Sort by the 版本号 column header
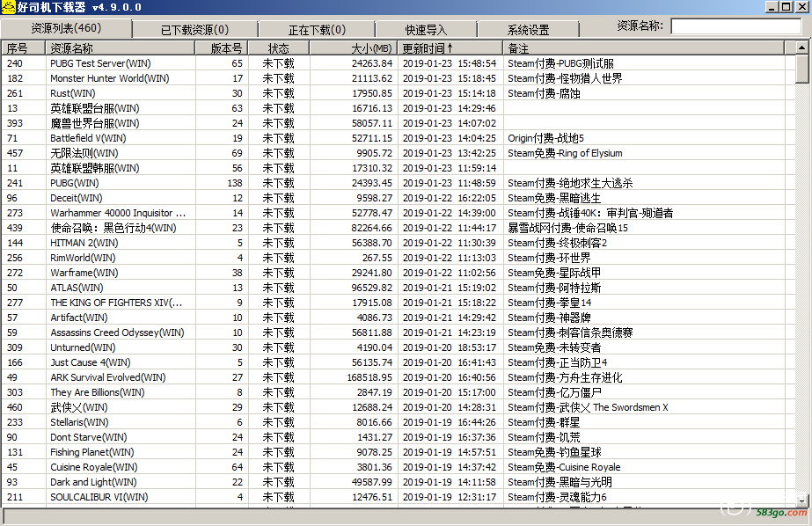 tap(222, 48)
